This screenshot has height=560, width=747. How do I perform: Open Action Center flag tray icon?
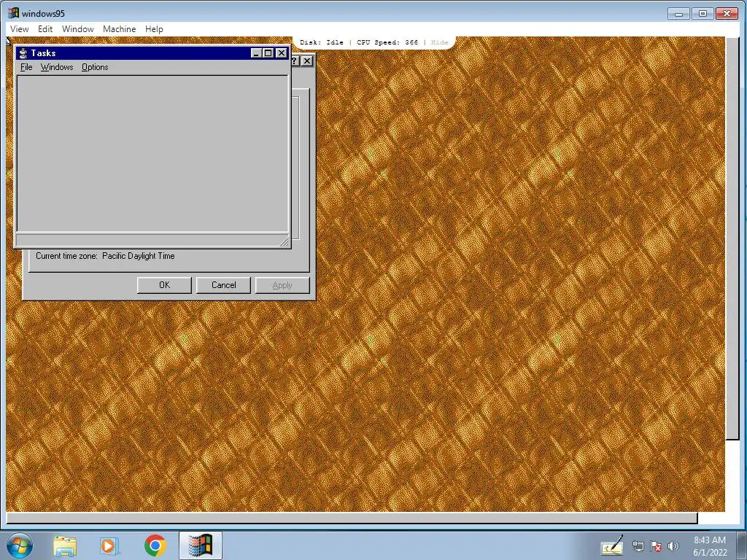click(x=656, y=546)
